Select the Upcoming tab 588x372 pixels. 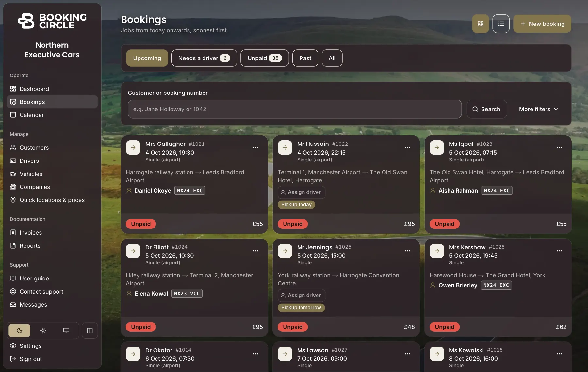pyautogui.click(x=147, y=58)
